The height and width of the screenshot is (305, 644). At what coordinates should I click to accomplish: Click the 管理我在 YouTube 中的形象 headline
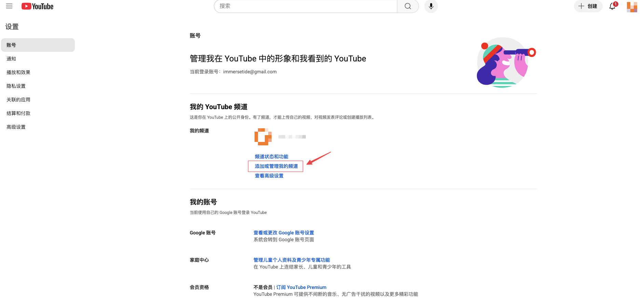[278, 59]
